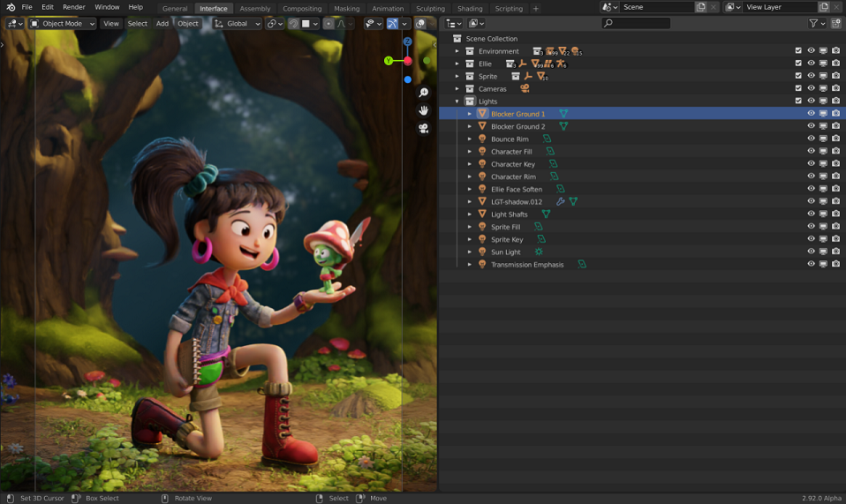Screen dimensions: 846x504
Task: Expand the Ellie collection
Action: pyautogui.click(x=457, y=64)
